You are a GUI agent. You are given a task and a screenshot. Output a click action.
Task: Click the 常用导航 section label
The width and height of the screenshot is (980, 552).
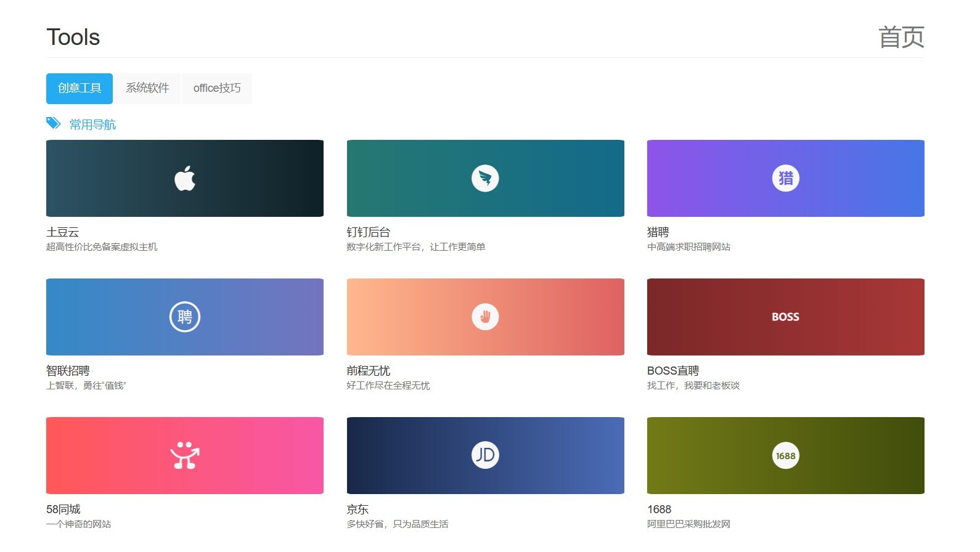(x=92, y=124)
